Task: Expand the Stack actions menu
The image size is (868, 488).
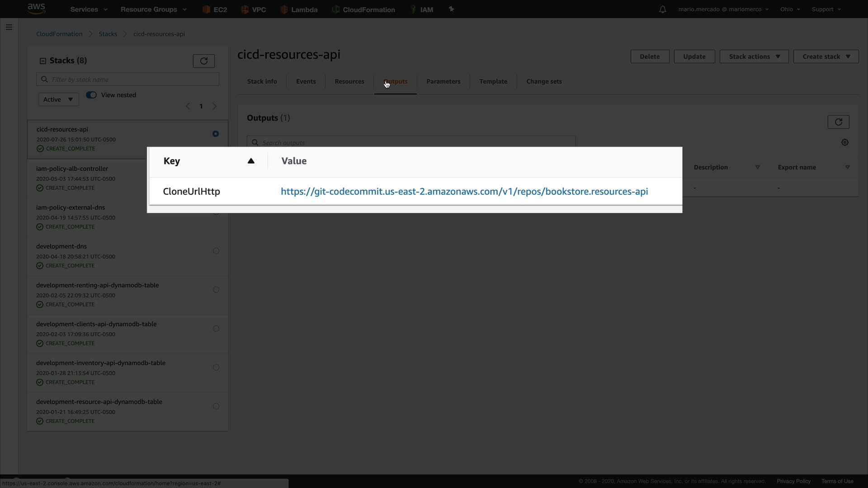Action: [754, 56]
